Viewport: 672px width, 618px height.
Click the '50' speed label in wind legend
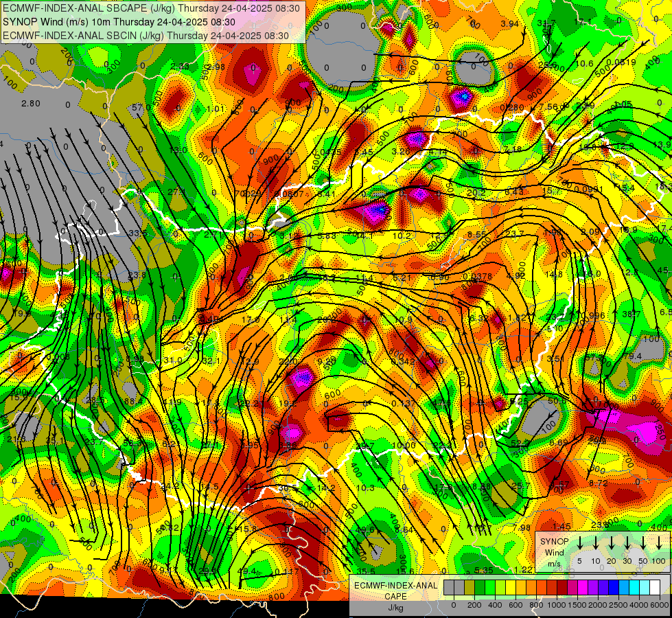point(643,561)
